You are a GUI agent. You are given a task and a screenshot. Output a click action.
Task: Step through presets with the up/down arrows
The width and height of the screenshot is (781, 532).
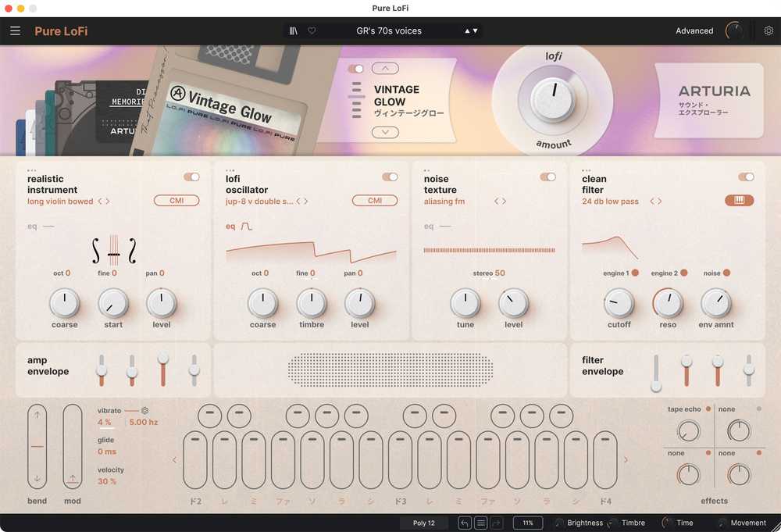[x=471, y=31]
